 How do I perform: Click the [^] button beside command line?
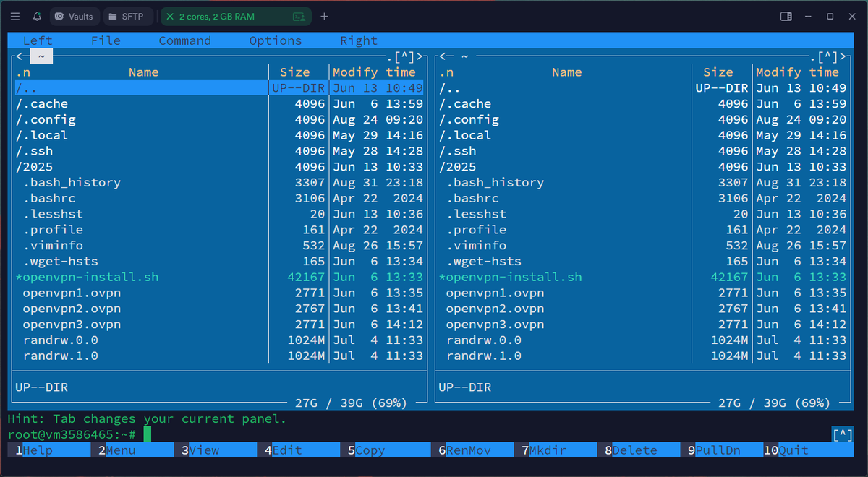843,434
